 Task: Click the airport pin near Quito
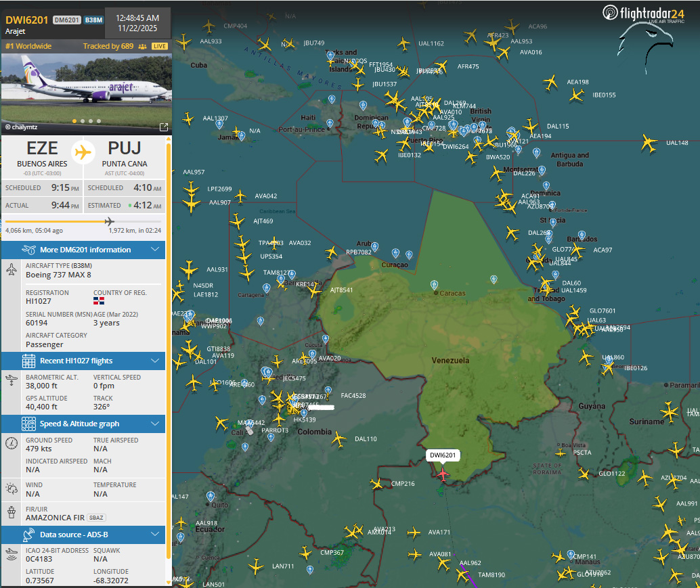tap(211, 496)
